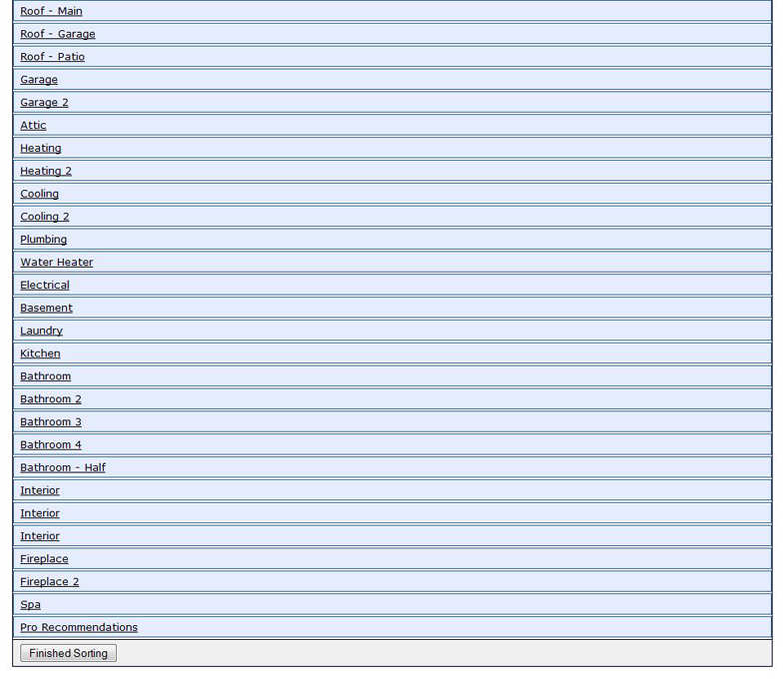The width and height of the screenshot is (784, 679).
Task: Open the Laundry link
Action: 42,331
